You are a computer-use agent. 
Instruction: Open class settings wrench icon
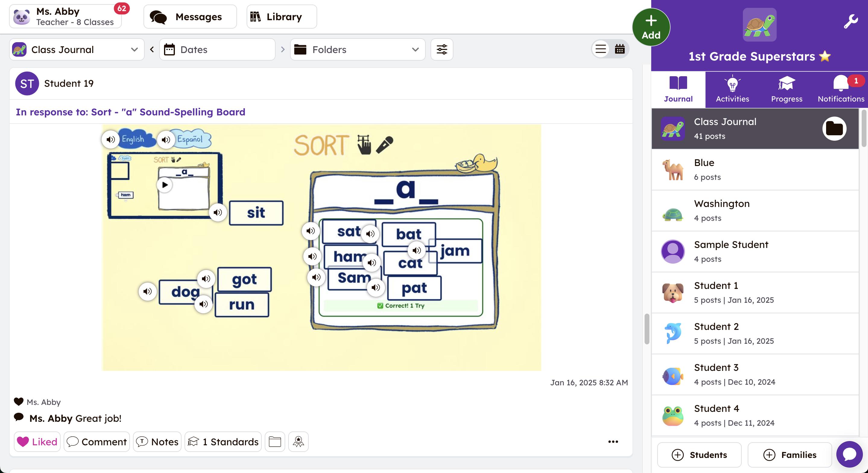coord(850,22)
